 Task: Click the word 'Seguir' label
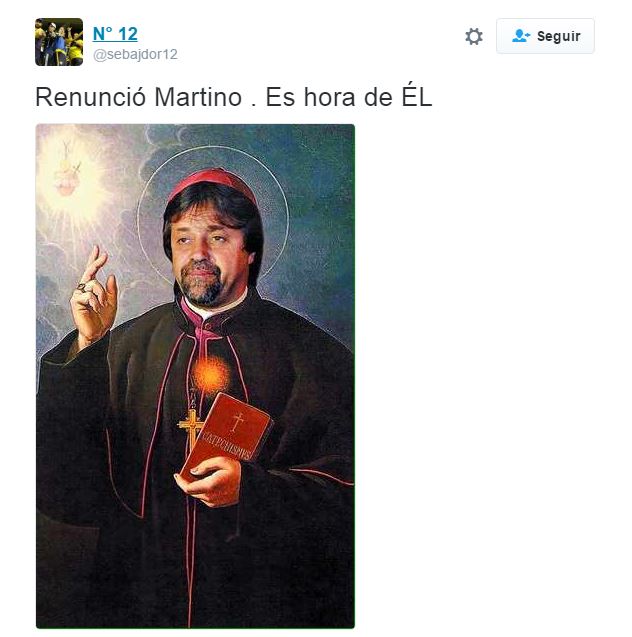[x=558, y=36]
